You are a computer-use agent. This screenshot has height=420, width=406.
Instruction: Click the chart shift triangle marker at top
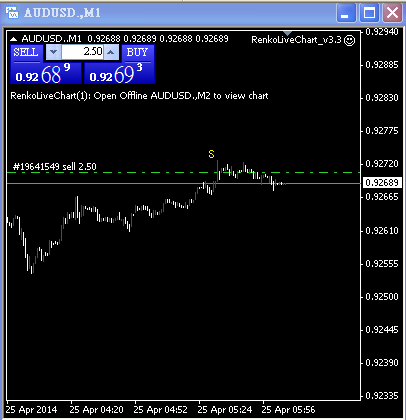point(287,33)
